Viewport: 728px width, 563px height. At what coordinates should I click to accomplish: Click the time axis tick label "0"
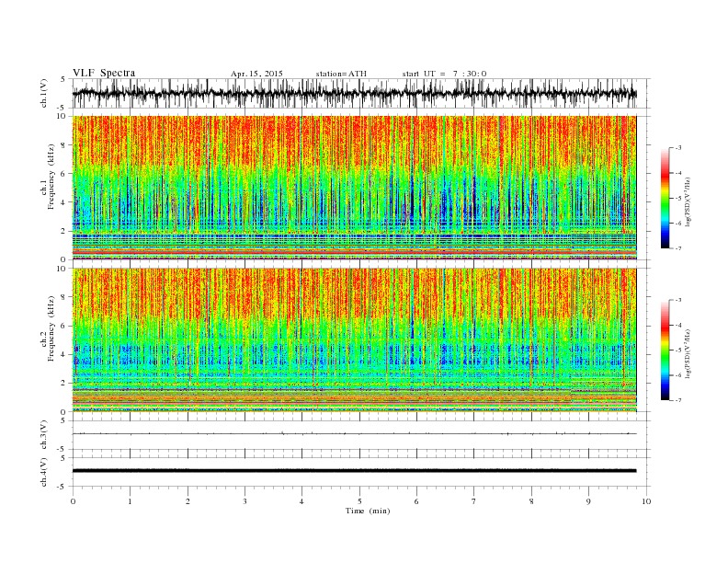pyautogui.click(x=73, y=501)
